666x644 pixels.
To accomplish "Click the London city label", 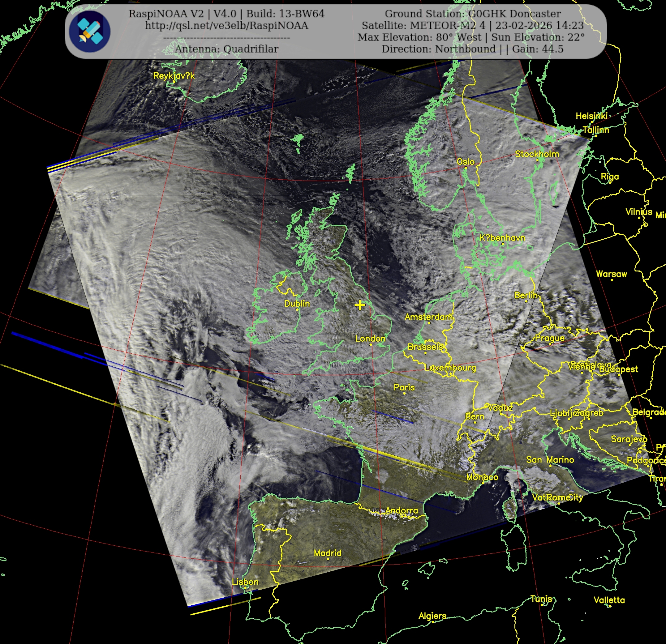I will (370, 338).
